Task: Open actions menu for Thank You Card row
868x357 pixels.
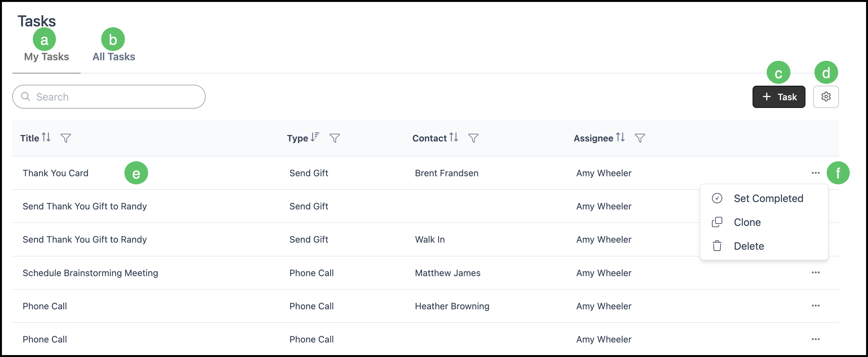Action: 815,173
